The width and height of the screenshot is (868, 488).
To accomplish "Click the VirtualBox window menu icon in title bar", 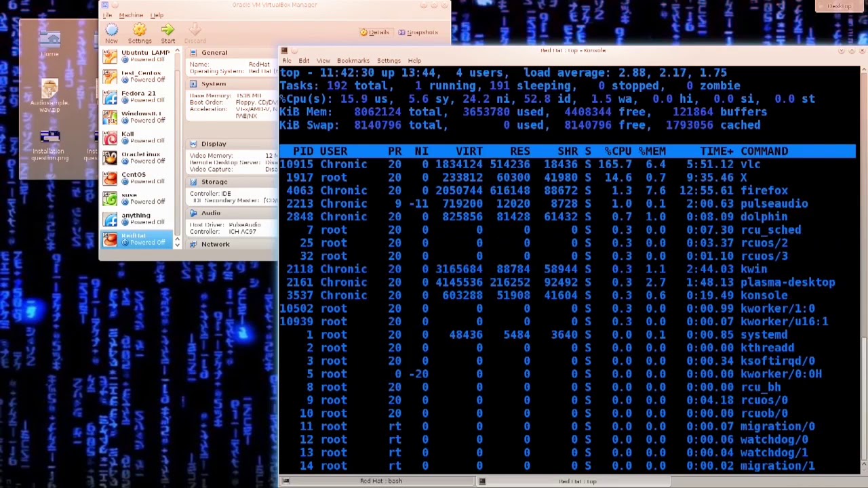I will coord(105,5).
